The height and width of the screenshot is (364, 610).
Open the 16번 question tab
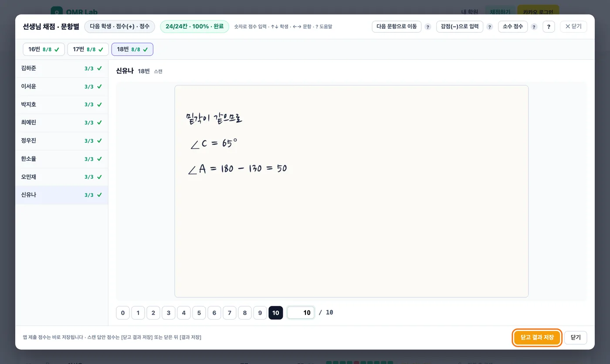(x=44, y=49)
